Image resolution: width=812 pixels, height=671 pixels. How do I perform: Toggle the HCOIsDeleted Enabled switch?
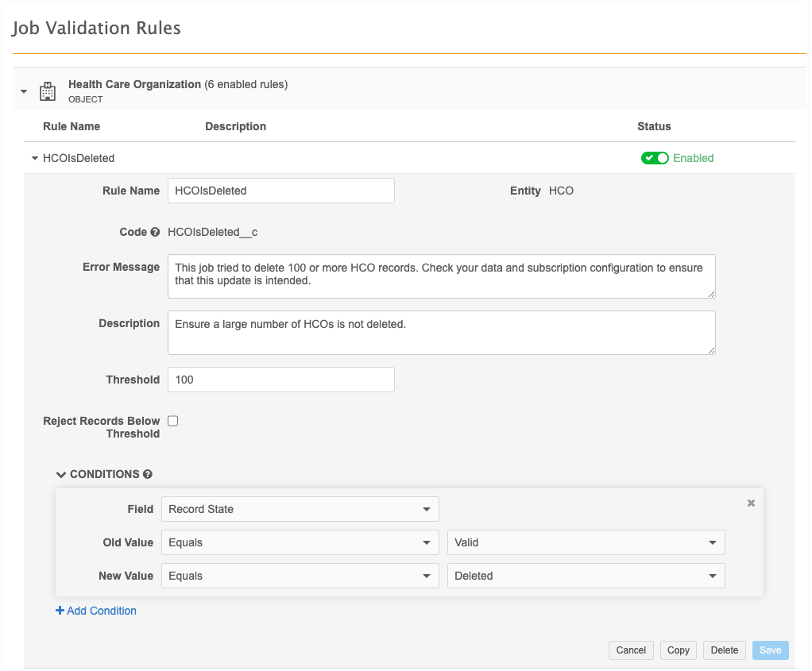(x=655, y=158)
